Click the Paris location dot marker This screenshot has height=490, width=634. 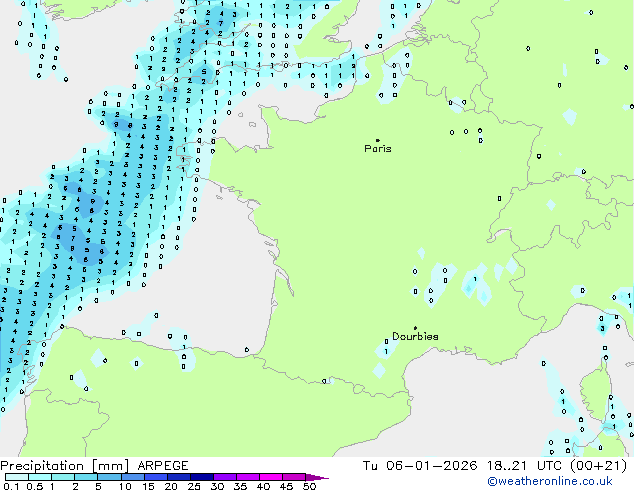pos(378,140)
